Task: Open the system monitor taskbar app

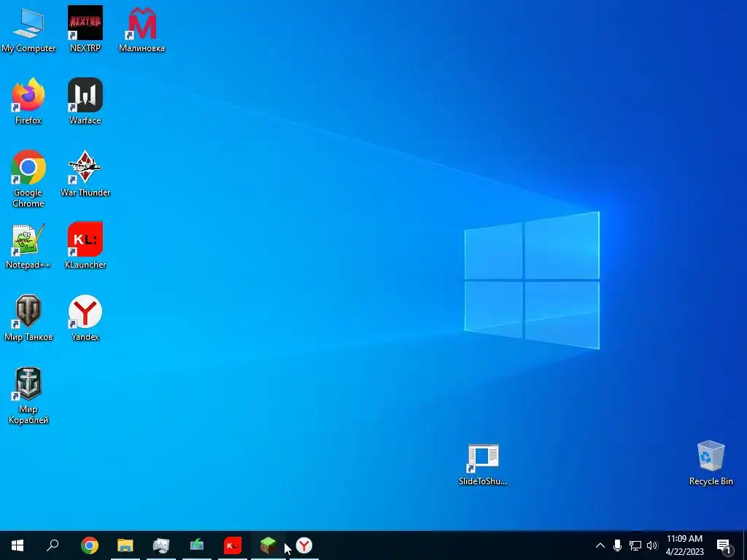Action: click(161, 545)
